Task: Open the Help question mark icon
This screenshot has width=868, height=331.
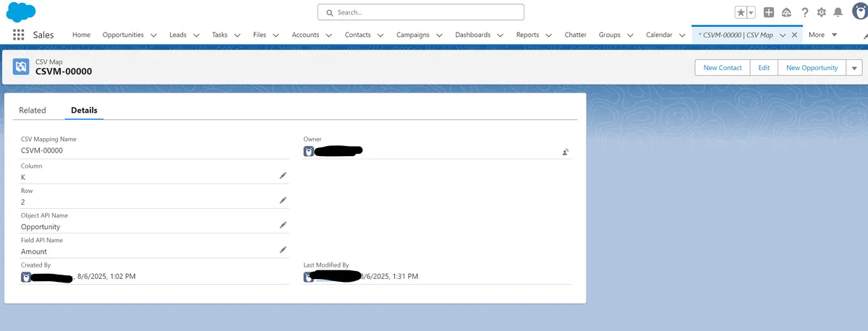Action: [804, 12]
